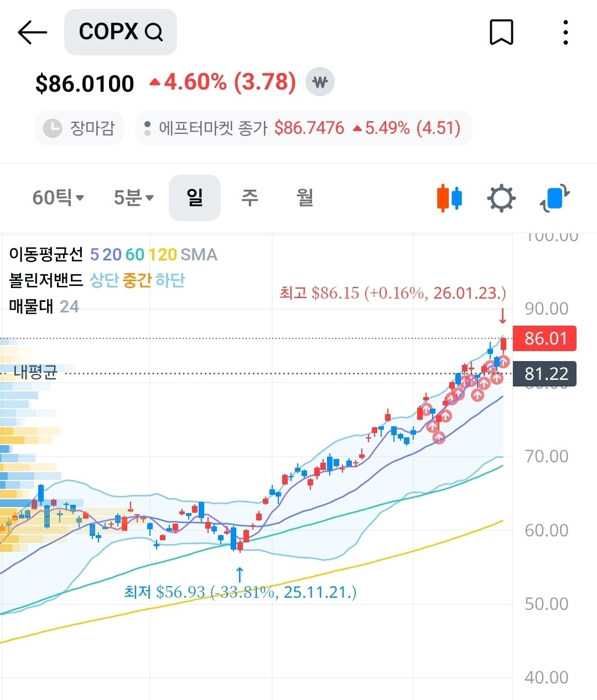Tap the red 86.01 current price tag
Image resolution: width=597 pixels, height=700 pixels.
pos(544,338)
